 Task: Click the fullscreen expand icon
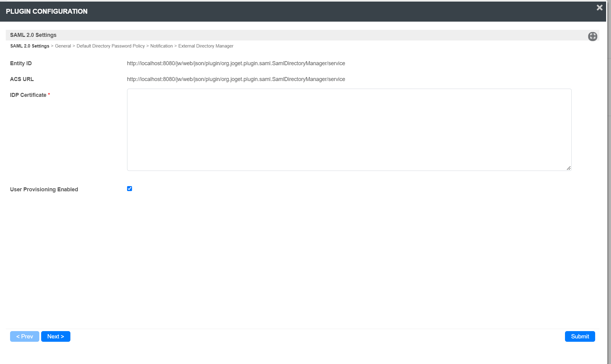(x=592, y=36)
